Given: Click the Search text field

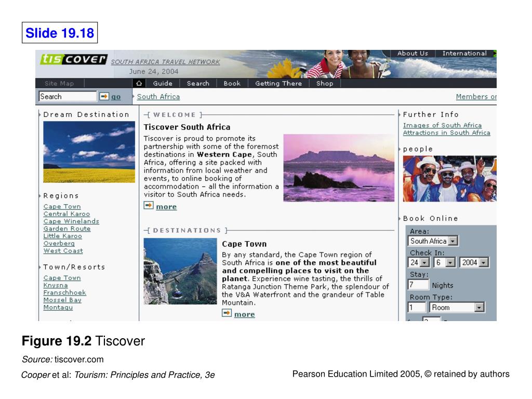Looking at the screenshot, I should 68,96.
